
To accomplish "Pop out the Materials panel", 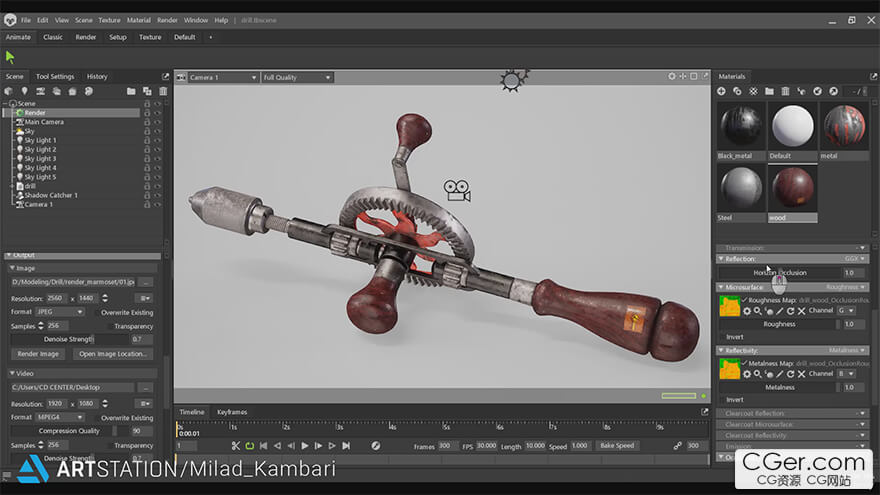I will click(x=873, y=76).
